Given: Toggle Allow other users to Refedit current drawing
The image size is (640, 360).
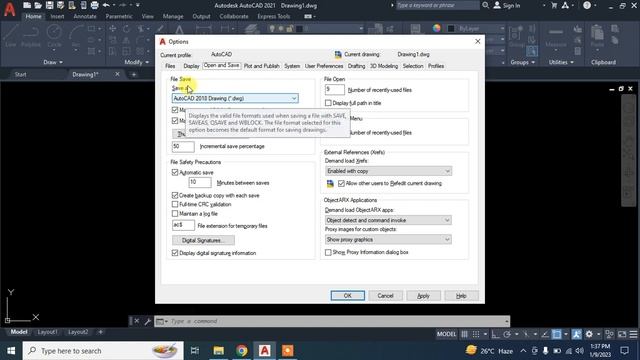Looking at the screenshot, I should (341, 183).
